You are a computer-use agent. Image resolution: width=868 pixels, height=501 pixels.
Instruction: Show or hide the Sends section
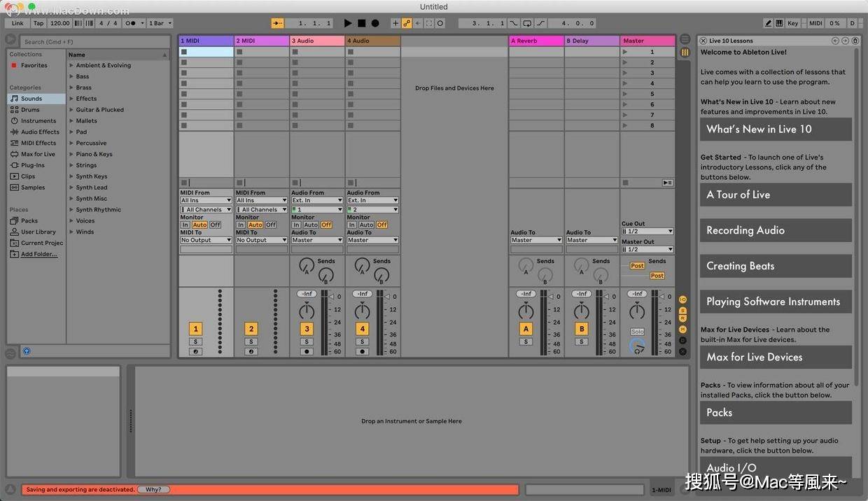pos(683,310)
